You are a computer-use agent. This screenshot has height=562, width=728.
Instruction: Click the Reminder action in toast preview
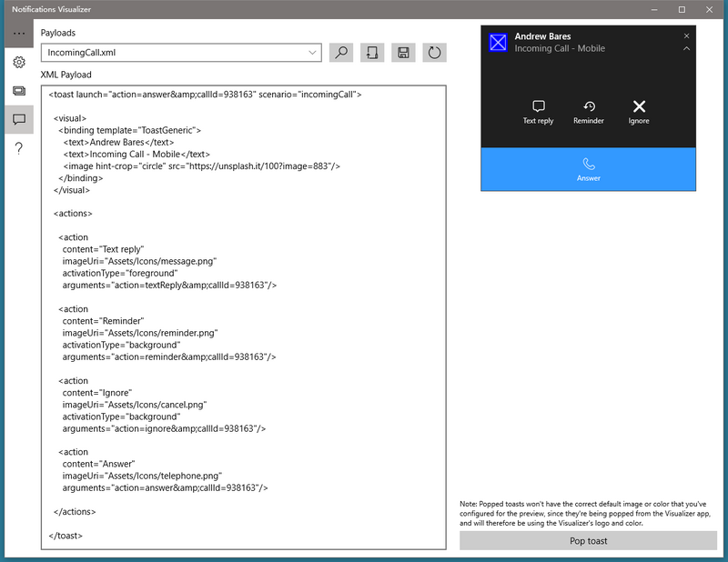pos(588,112)
